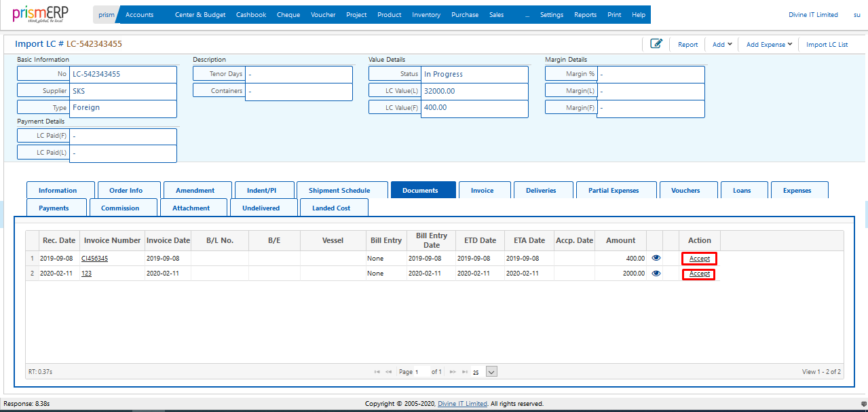Open the su user menu top right
The width and height of the screenshot is (868, 412).
856,14
